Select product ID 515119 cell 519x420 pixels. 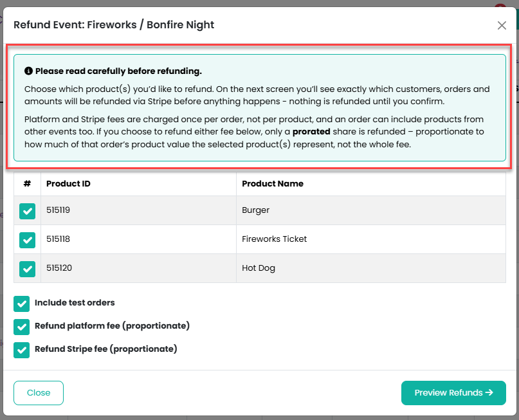[138, 210]
